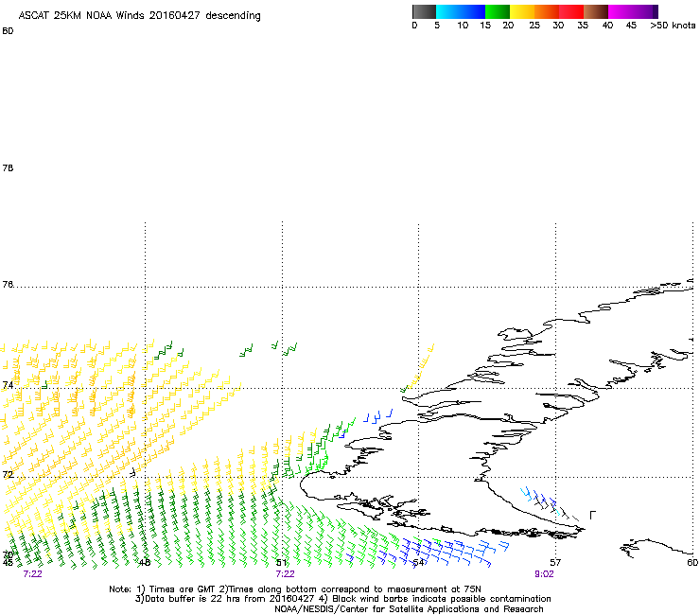The width and height of the screenshot is (700, 615).
Task: Click the longitude 60 axis label
Action: pyautogui.click(x=692, y=563)
